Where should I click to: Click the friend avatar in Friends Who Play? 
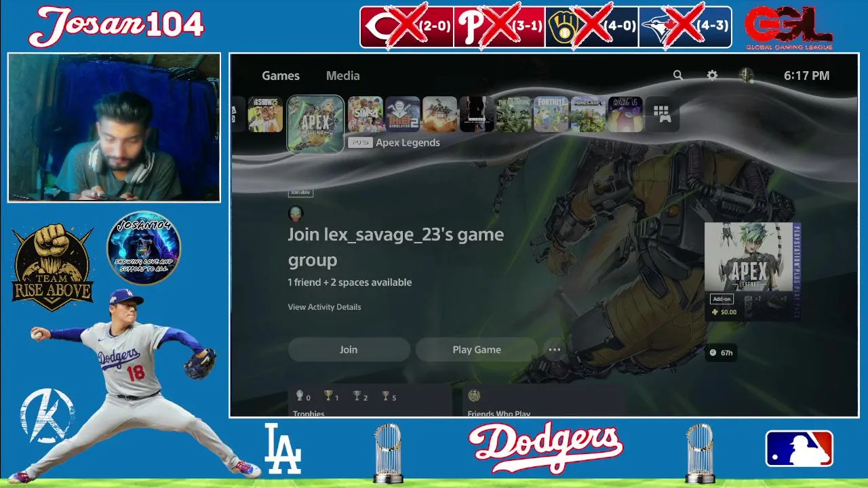tap(474, 396)
